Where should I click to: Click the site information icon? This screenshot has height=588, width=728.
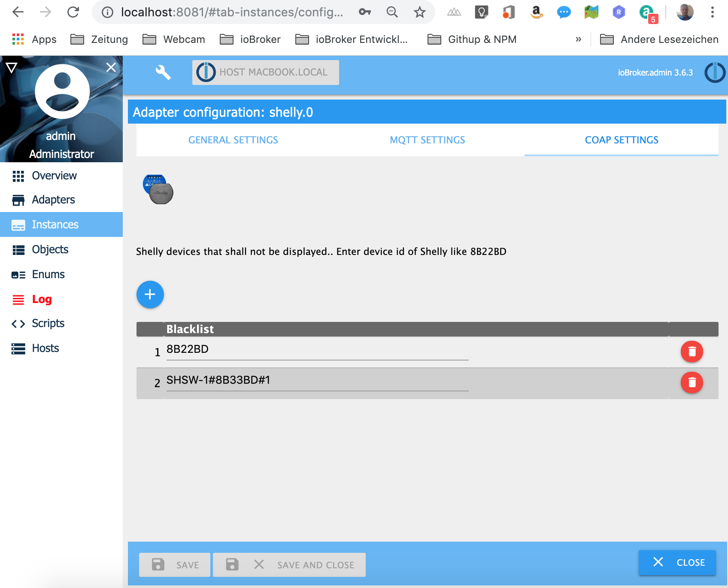[x=107, y=12]
